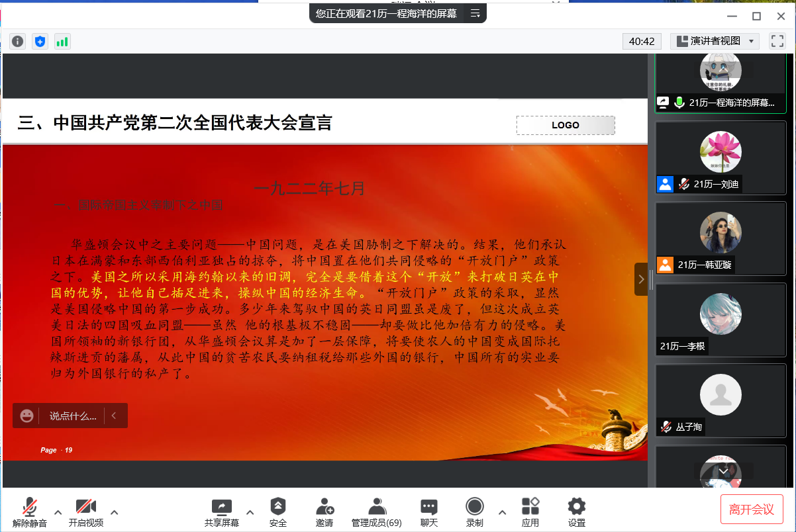Screen dimensions: 796x532
Task: Click Share Screen (共享屏幕) button
Action: [222, 512]
